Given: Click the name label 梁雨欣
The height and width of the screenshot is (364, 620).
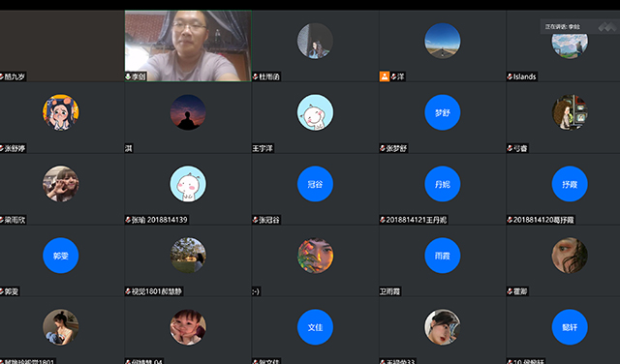Looking at the screenshot, I should 15,220.
